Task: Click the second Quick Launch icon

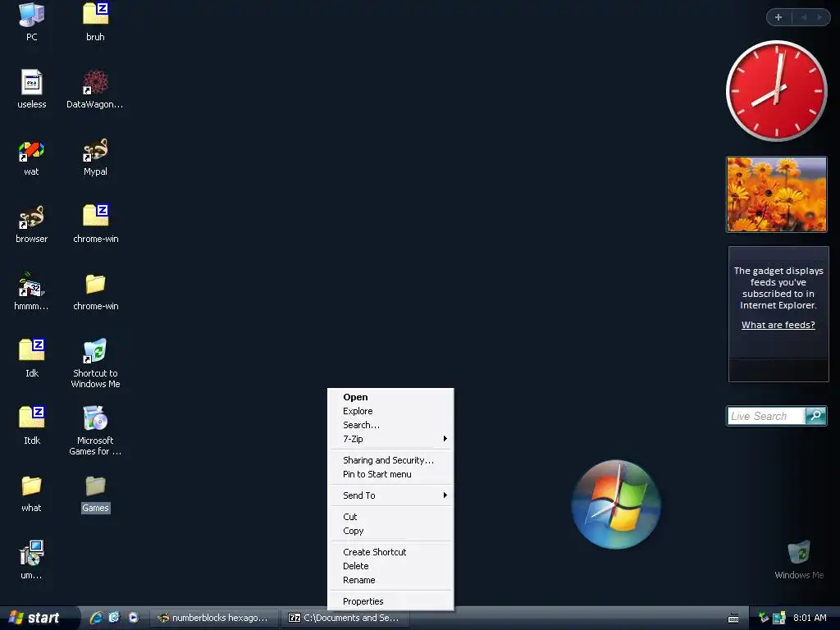Action: [x=114, y=618]
